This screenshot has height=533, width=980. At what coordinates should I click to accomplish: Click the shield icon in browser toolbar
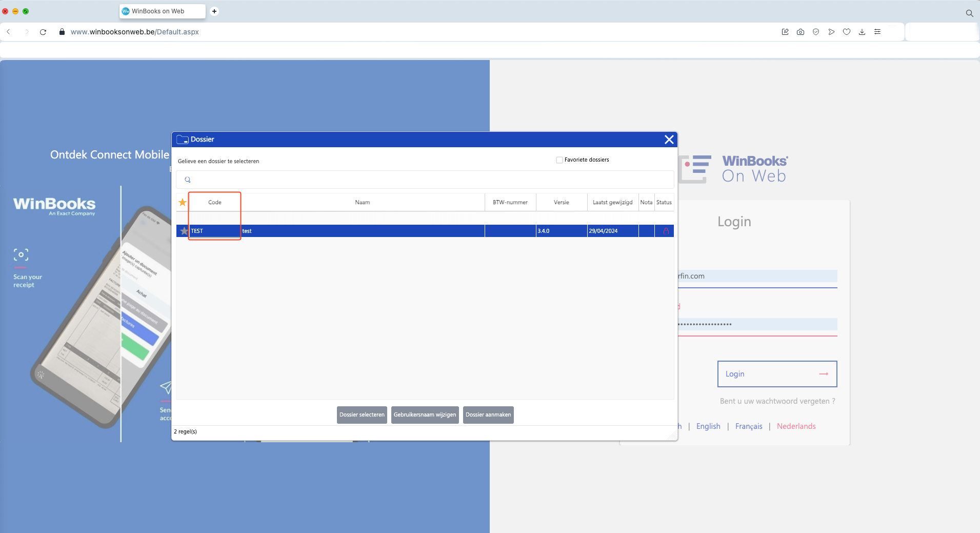point(816,32)
